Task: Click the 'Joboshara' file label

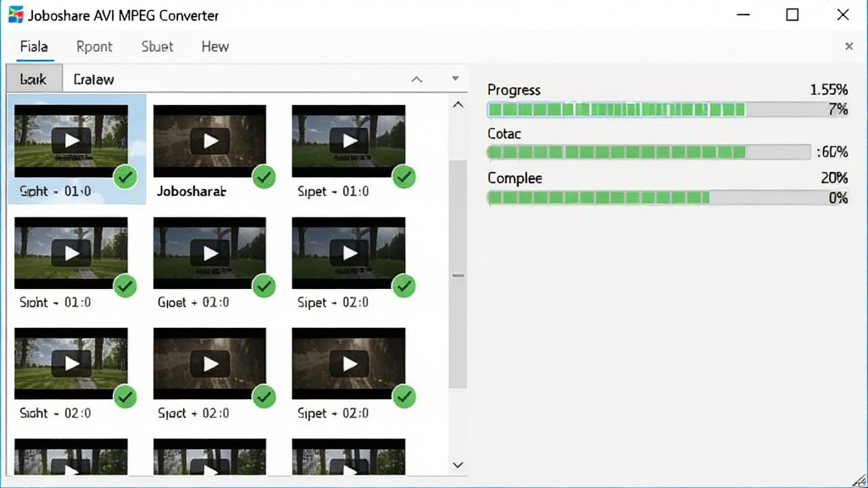Action: [192, 191]
